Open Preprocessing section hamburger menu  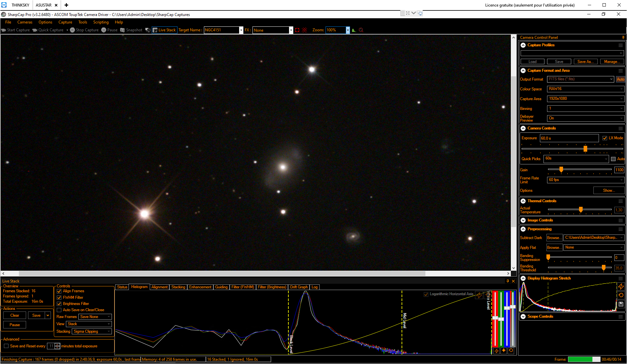620,229
